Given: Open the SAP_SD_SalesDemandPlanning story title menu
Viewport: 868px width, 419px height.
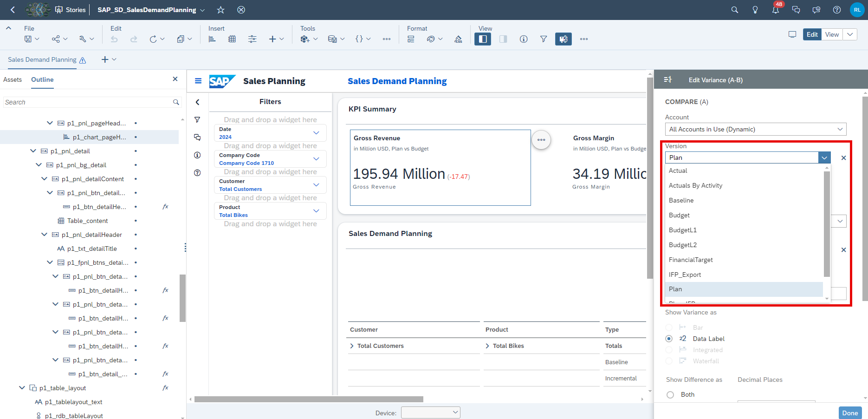Looking at the screenshot, I should click(151, 10).
